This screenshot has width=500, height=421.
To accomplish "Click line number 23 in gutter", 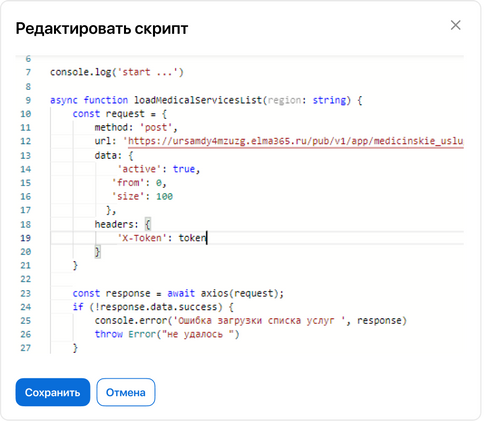I will pyautogui.click(x=26, y=293).
